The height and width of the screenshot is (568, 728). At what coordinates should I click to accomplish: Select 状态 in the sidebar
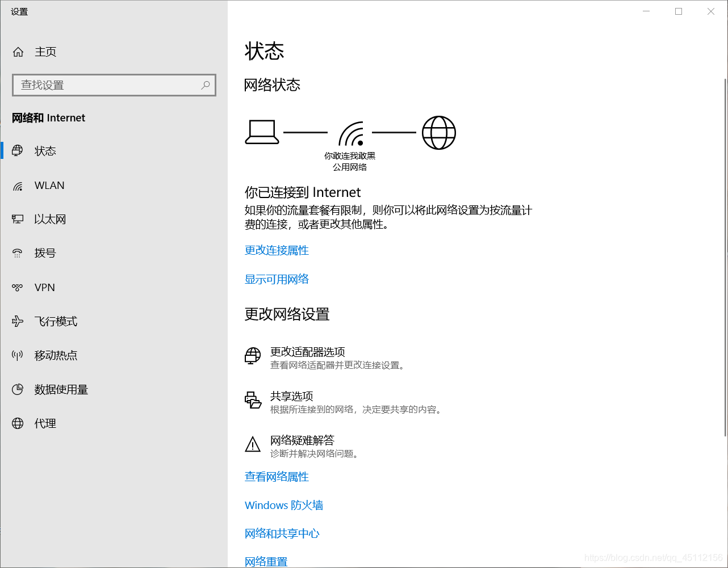pyautogui.click(x=114, y=151)
